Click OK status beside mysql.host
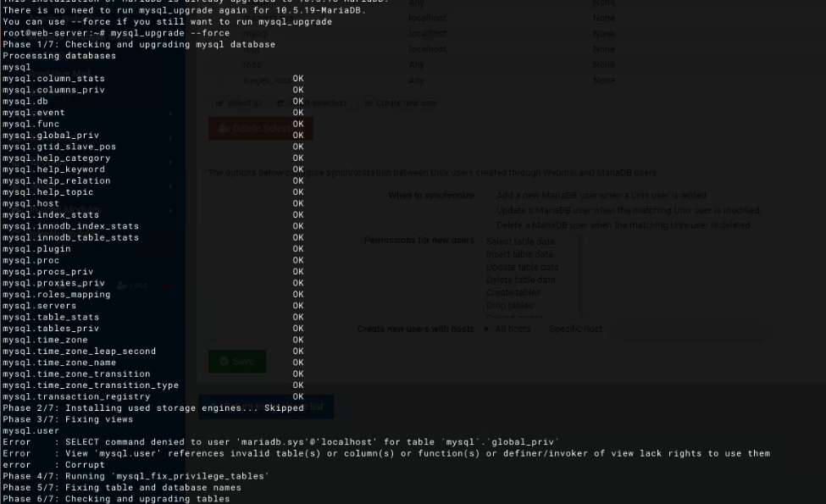Screen dimensions: 826x504 [298, 203]
